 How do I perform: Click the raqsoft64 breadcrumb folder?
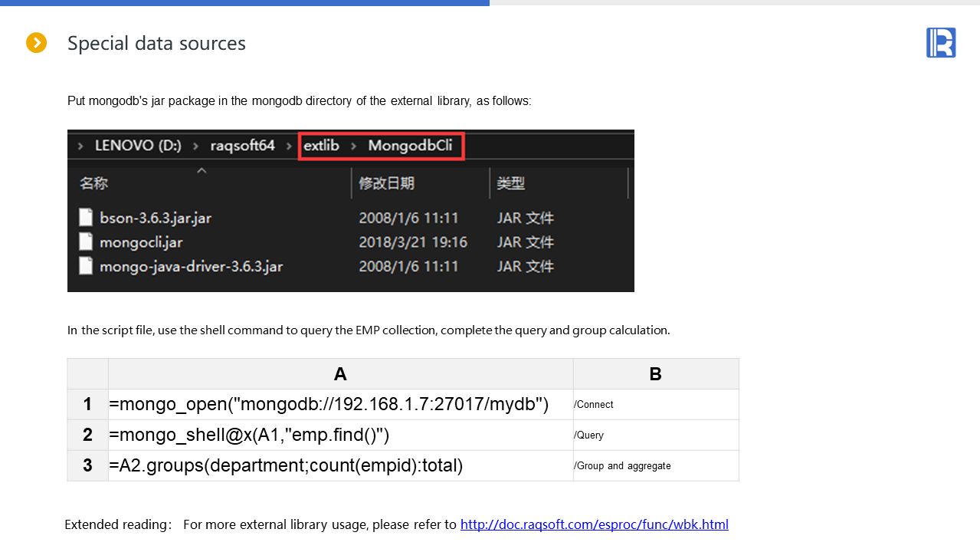242,146
